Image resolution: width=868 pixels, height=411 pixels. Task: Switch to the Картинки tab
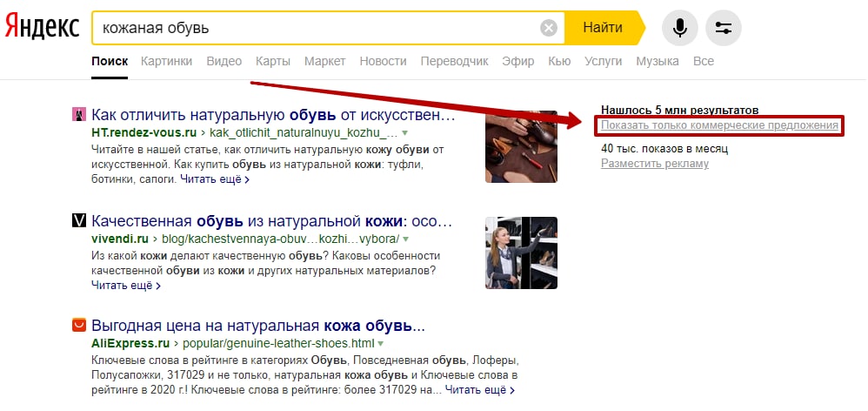tap(166, 61)
